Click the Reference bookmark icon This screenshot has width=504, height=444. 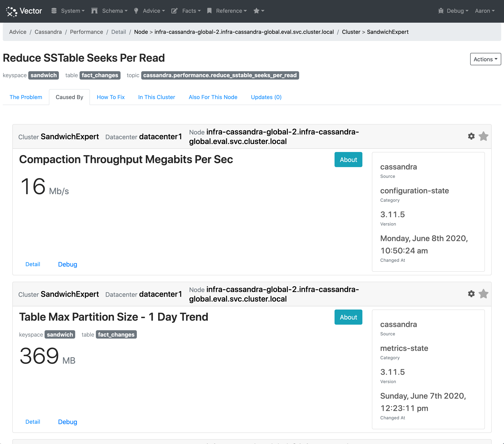pyautogui.click(x=209, y=11)
